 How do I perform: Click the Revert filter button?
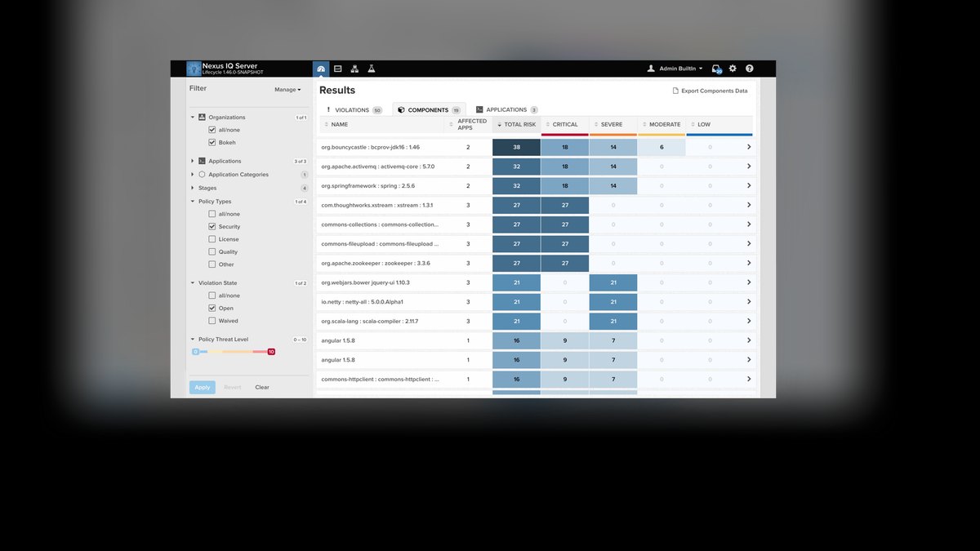pos(233,387)
